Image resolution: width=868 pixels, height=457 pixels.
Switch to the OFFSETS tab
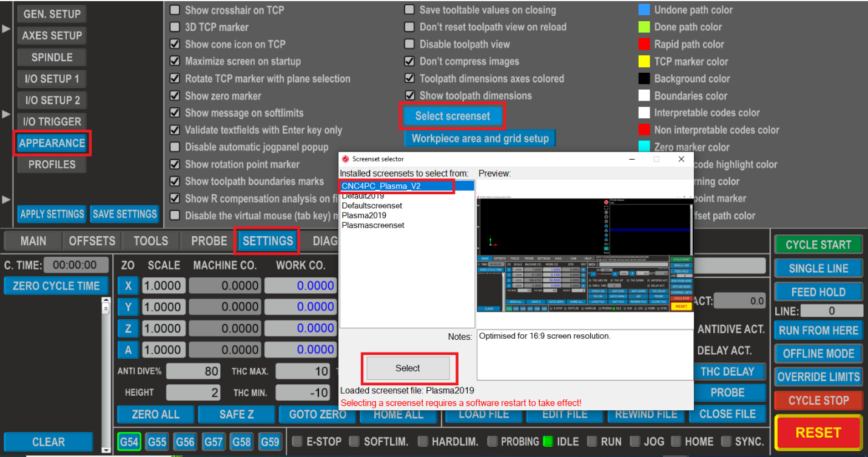point(92,240)
